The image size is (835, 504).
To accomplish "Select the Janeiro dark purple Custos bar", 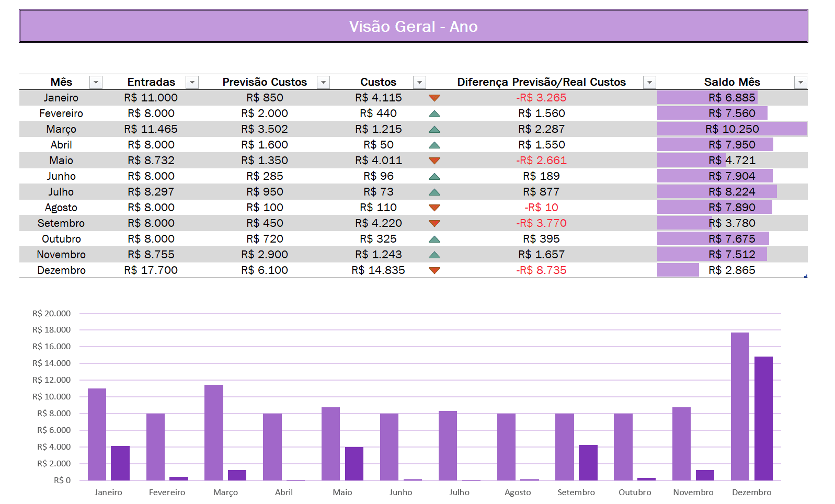I will click(120, 463).
